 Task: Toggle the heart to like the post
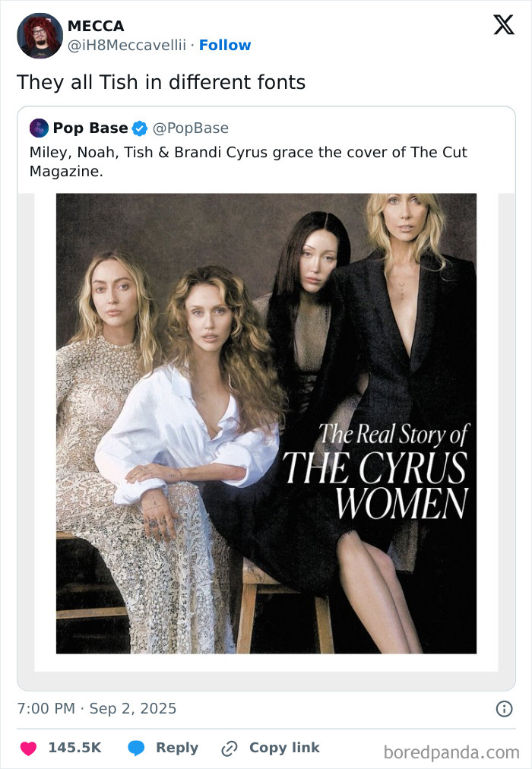coord(28,747)
